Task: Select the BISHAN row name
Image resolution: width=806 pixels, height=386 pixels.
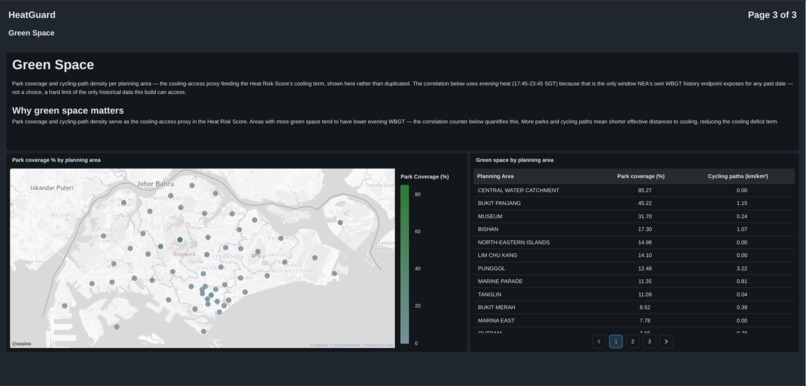Action: click(x=488, y=229)
